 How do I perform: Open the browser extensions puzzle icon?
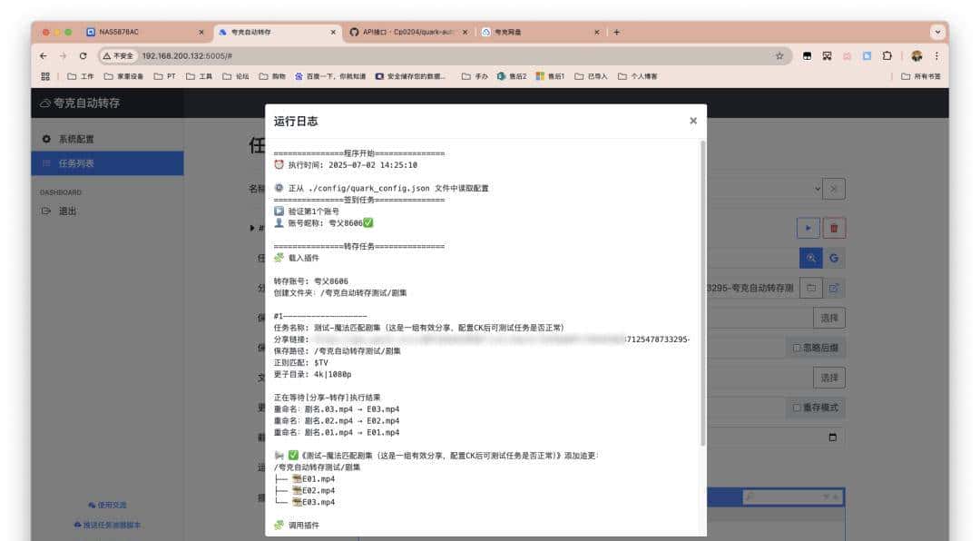887,55
